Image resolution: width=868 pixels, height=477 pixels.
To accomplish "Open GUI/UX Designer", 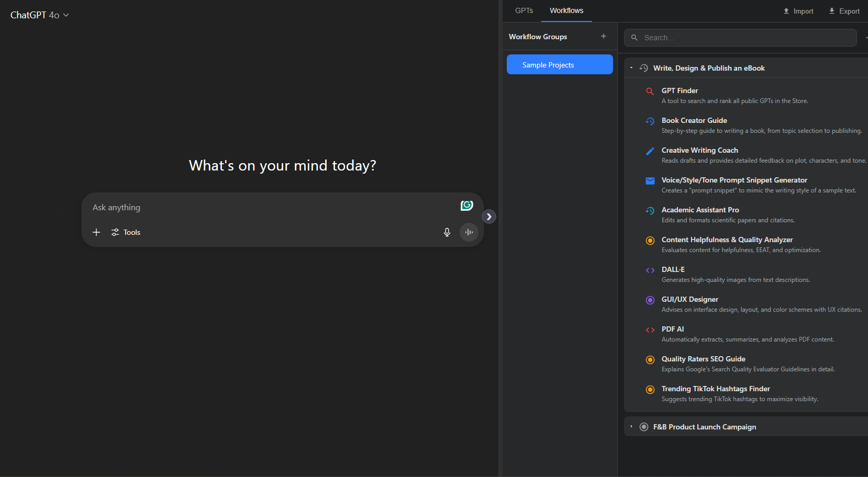I will 690,299.
